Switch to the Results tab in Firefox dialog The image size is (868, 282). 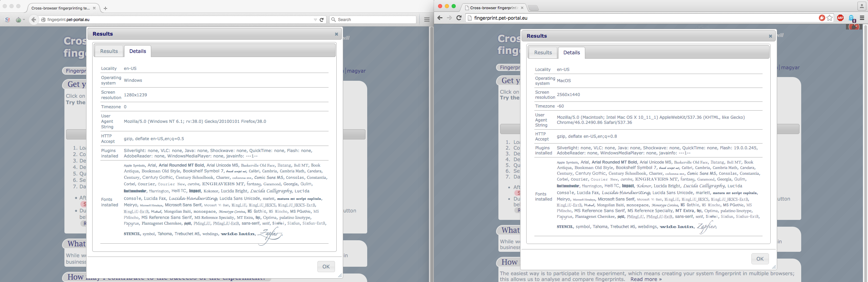point(109,51)
